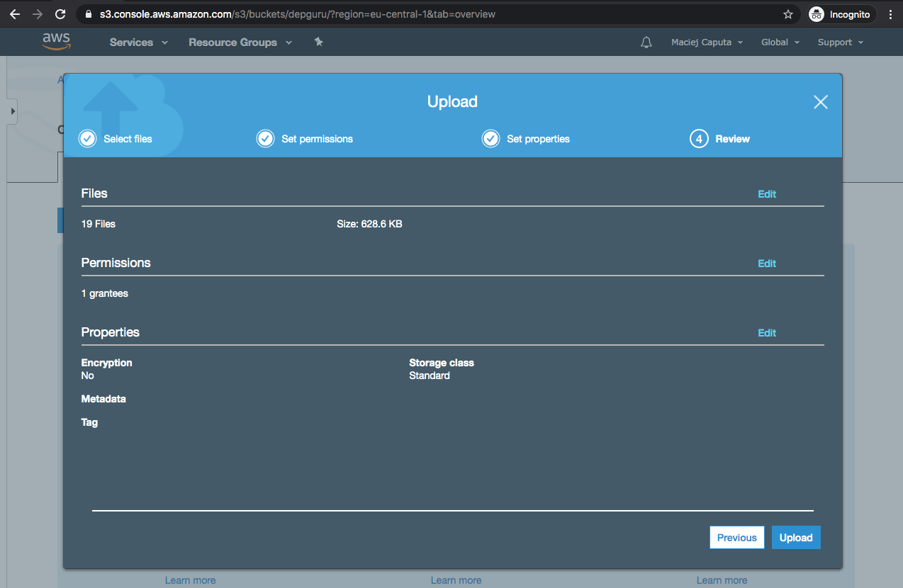Open the notifications bell
The width and height of the screenshot is (903, 588).
646,43
